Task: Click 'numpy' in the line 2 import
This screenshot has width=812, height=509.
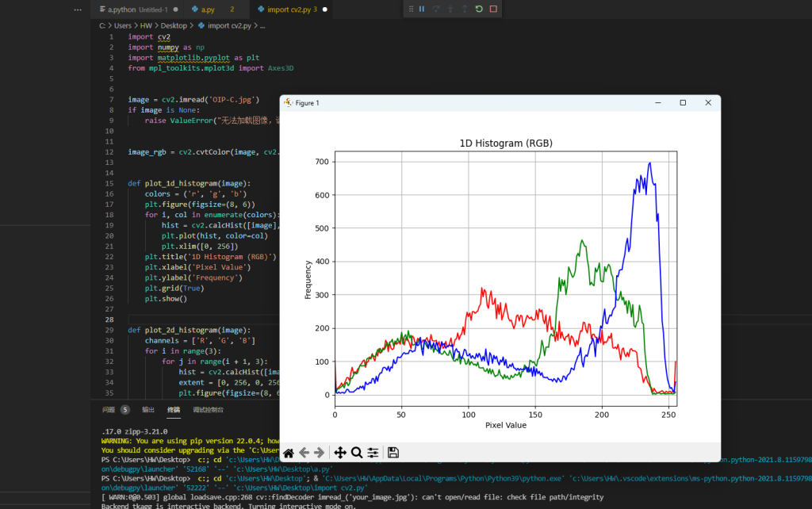Action: (168, 47)
